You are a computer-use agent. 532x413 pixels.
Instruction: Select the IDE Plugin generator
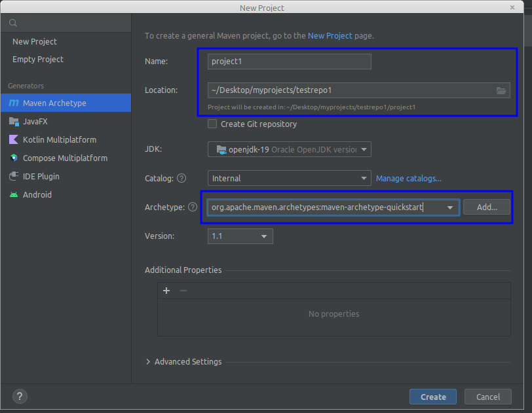pos(66,176)
